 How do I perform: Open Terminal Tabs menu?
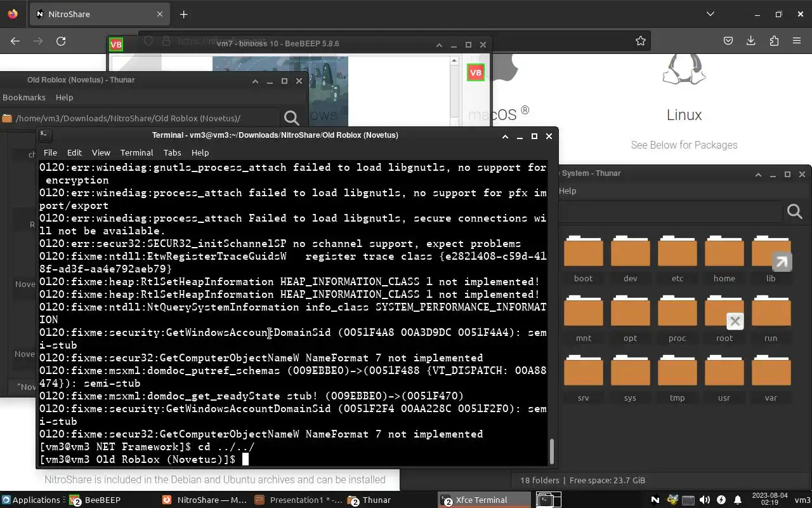pyautogui.click(x=172, y=152)
